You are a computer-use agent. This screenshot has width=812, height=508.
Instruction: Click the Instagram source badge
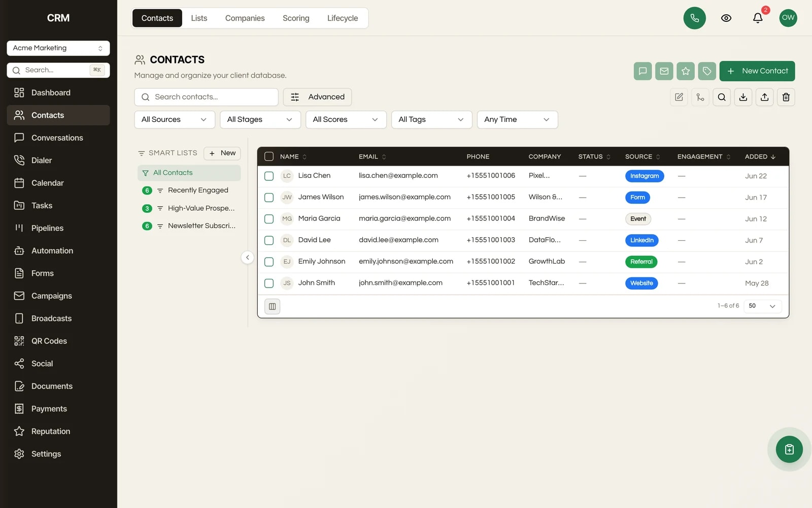645,176
